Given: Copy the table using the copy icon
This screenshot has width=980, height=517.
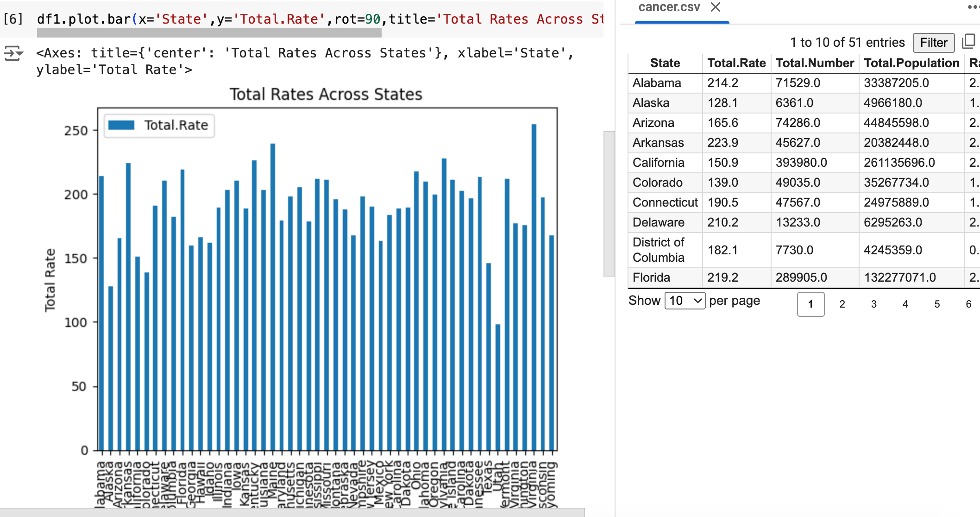Looking at the screenshot, I should (x=968, y=41).
